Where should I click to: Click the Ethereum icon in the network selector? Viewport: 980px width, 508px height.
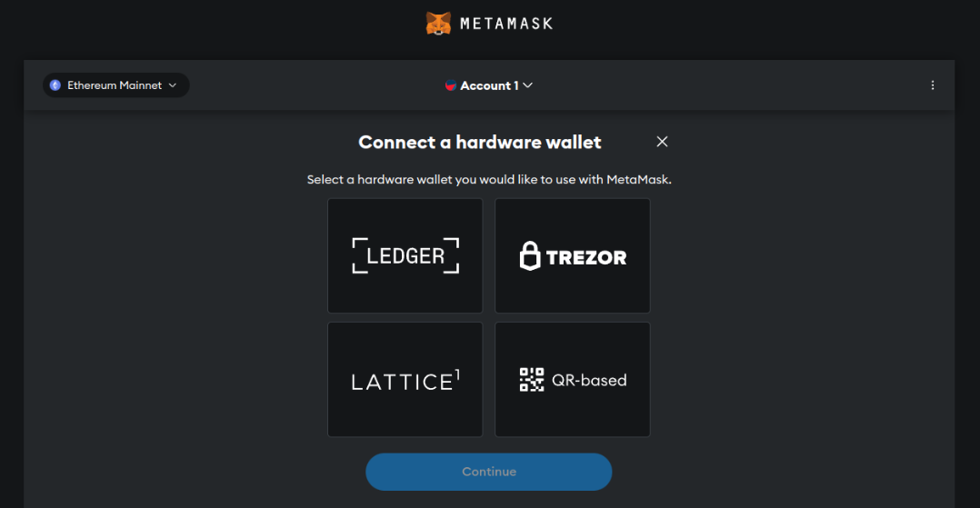point(55,85)
